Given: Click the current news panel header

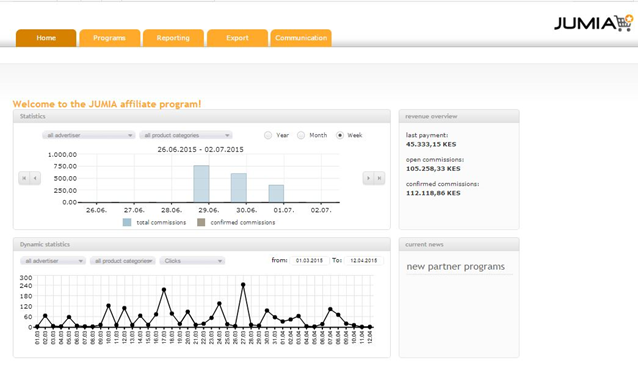Looking at the screenshot, I should 459,245.
